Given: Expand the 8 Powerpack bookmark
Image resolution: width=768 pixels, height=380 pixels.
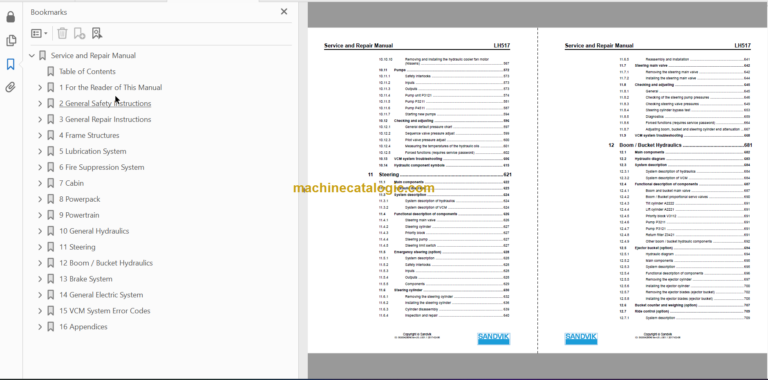Looking at the screenshot, I should click(x=40, y=199).
